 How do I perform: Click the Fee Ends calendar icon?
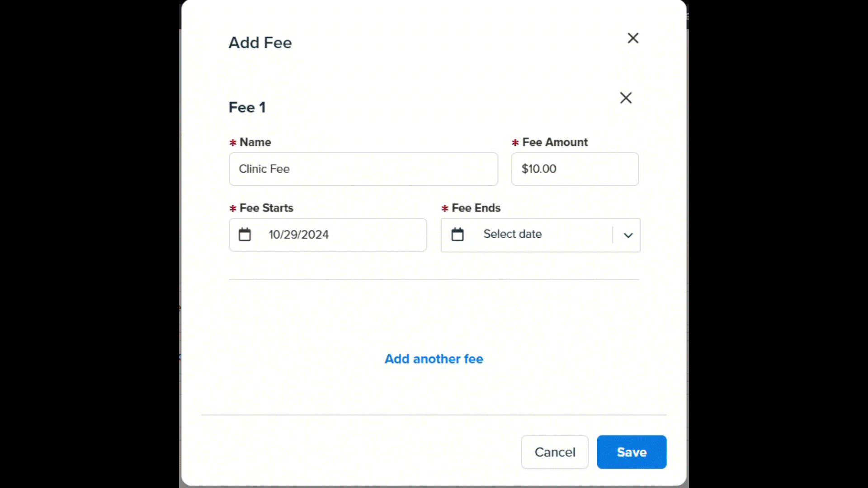[458, 235]
